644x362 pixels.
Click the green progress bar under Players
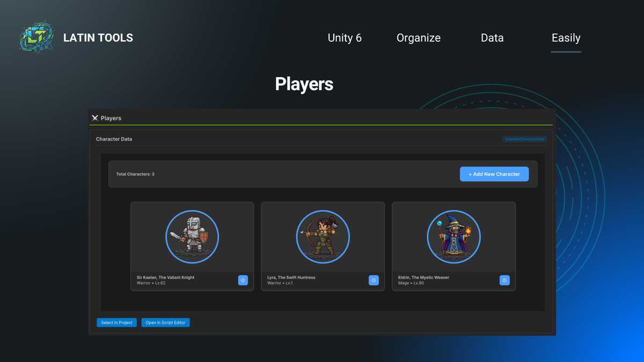(322, 124)
